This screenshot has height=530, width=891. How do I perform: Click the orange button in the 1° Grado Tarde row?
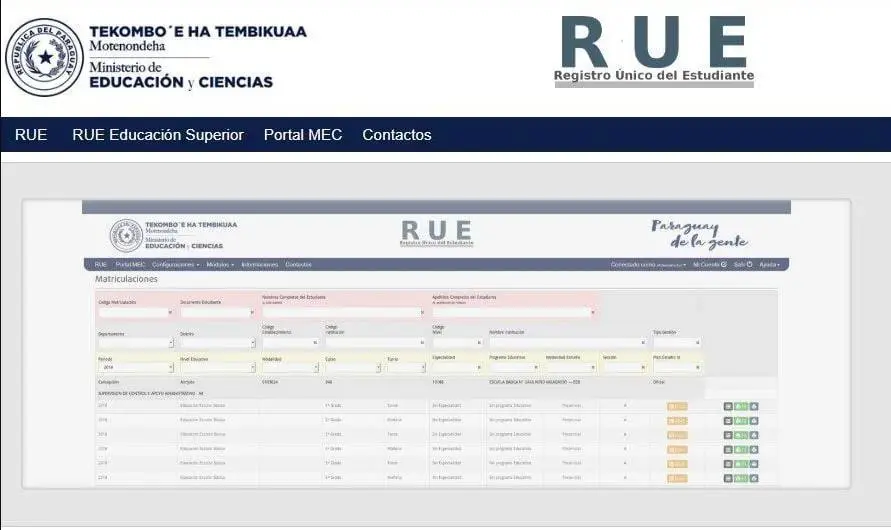click(677, 406)
